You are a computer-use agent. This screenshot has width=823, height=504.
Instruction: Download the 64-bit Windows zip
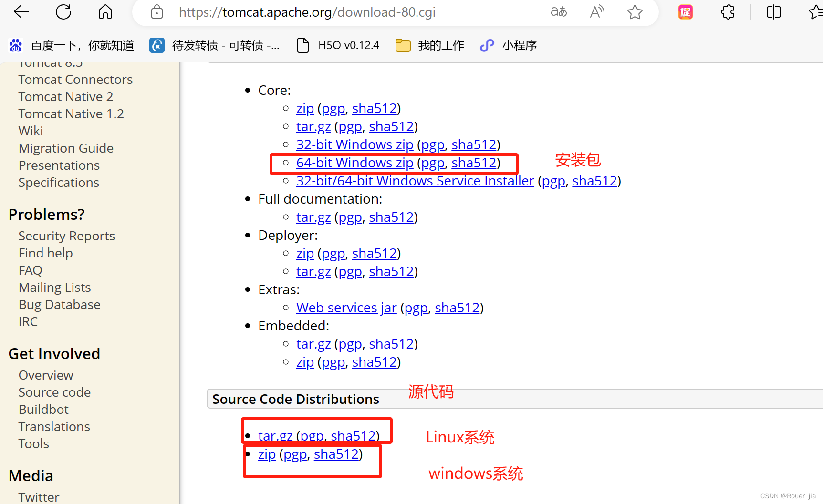[354, 163]
